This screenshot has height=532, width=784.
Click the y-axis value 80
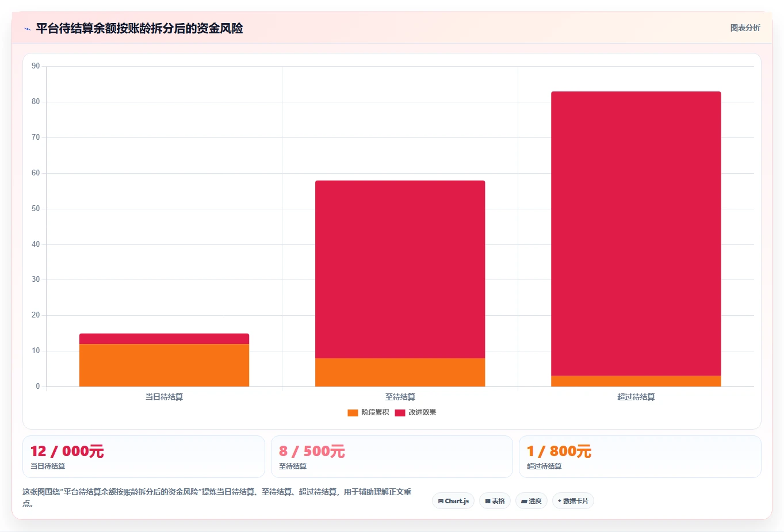click(36, 102)
